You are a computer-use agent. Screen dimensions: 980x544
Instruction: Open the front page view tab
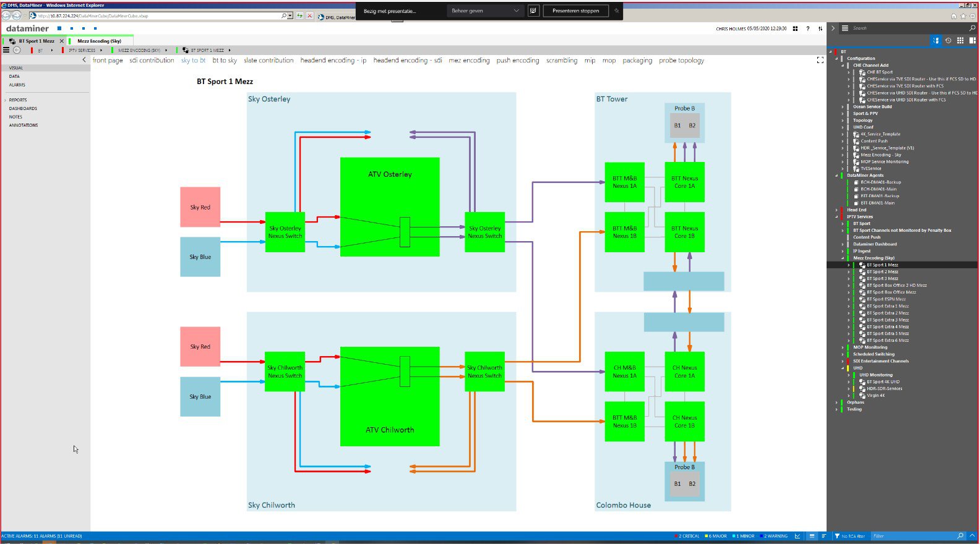click(108, 61)
